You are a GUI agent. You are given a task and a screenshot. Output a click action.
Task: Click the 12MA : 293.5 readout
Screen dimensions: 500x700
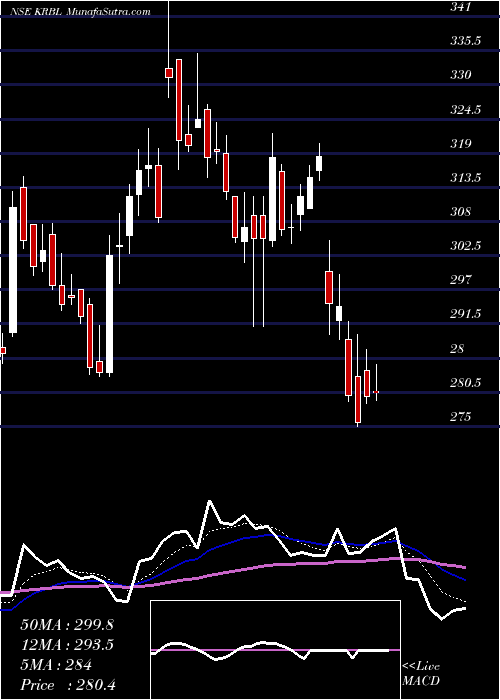[x=67, y=645]
